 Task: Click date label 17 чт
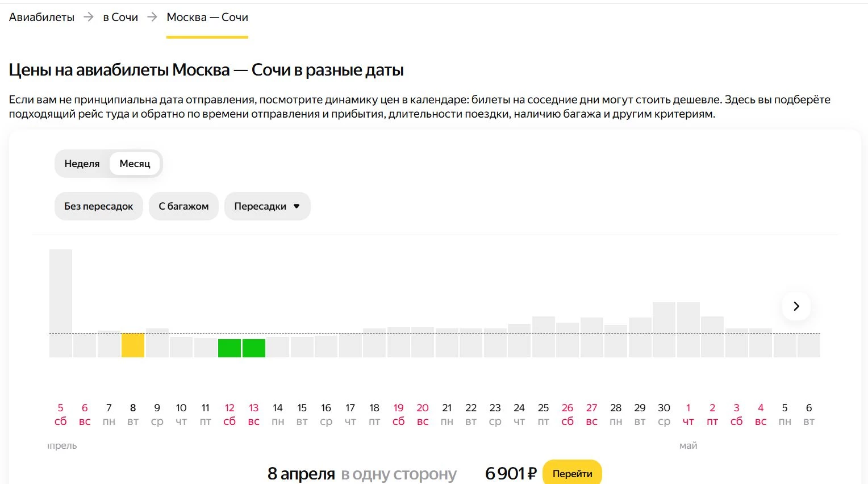(350, 415)
